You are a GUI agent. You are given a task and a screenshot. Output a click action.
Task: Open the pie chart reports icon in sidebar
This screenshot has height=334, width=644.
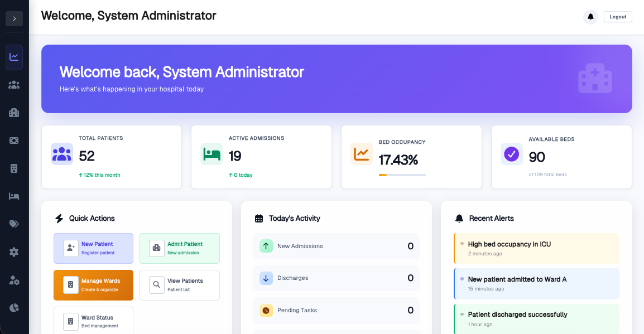[x=14, y=307]
